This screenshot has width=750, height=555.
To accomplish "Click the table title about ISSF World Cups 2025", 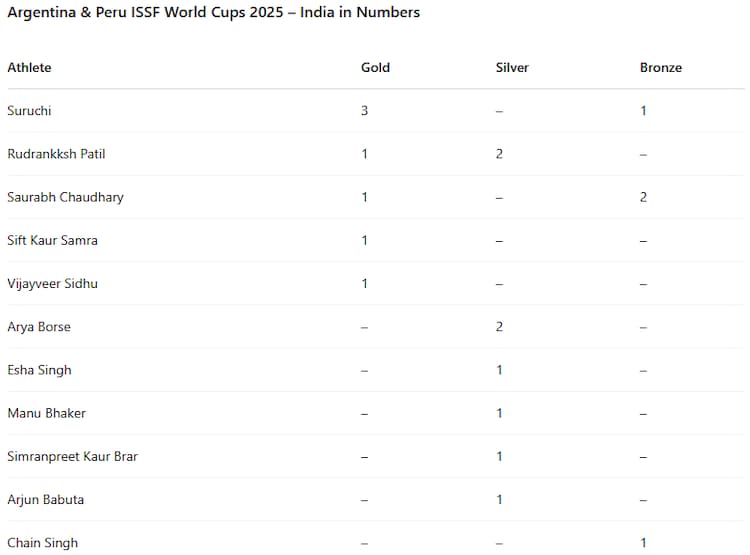I will point(213,13).
